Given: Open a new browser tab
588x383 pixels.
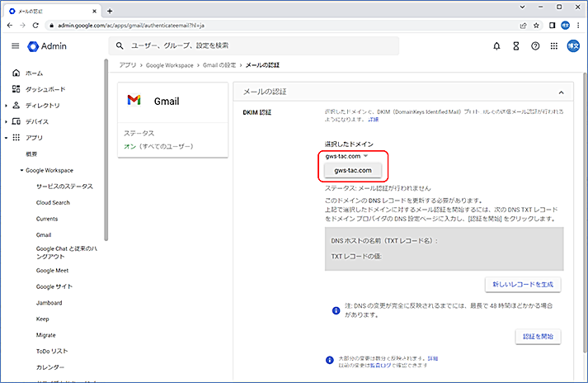Looking at the screenshot, I should (x=110, y=11).
